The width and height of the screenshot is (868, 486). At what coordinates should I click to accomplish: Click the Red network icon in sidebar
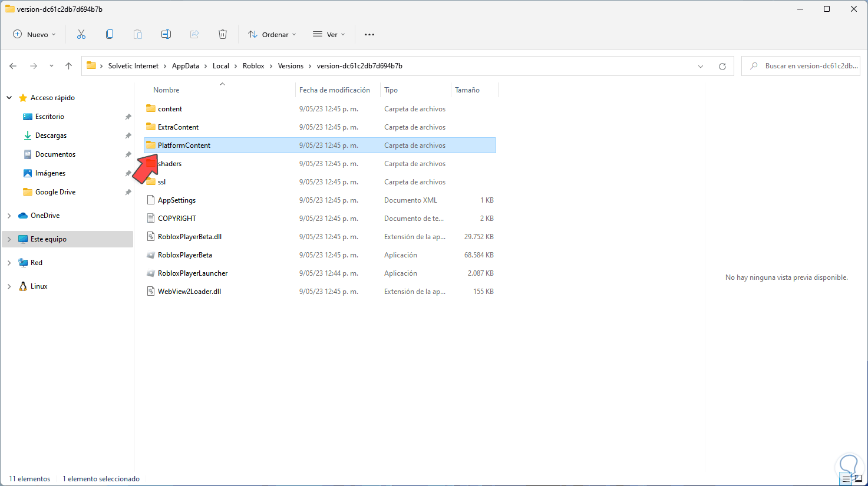coord(24,263)
